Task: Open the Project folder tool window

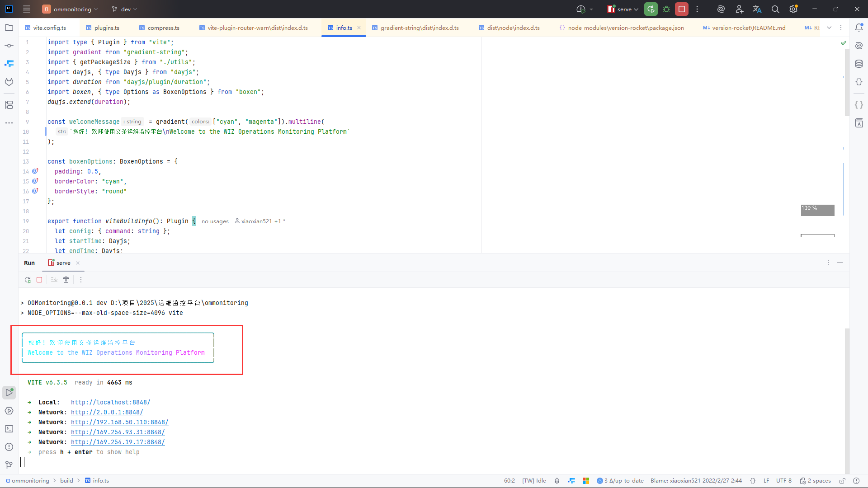Action: (9, 28)
